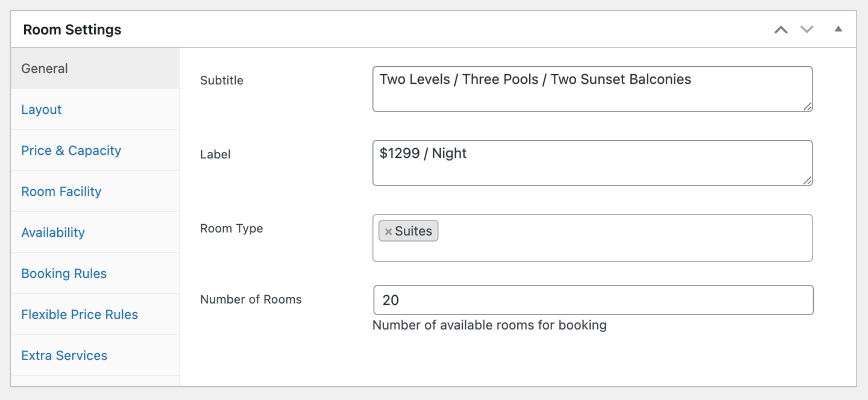Open the Extra Services section

coord(64,355)
